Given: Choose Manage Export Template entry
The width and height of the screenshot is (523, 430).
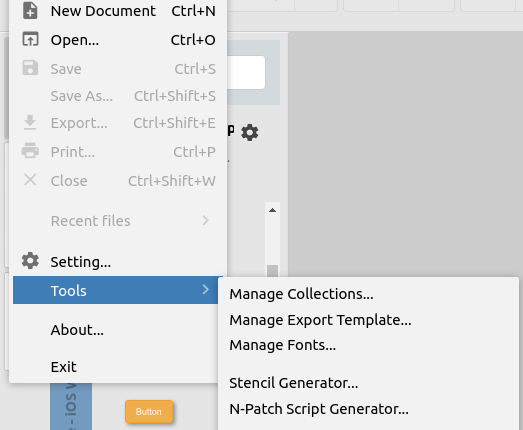Looking at the screenshot, I should [320, 320].
